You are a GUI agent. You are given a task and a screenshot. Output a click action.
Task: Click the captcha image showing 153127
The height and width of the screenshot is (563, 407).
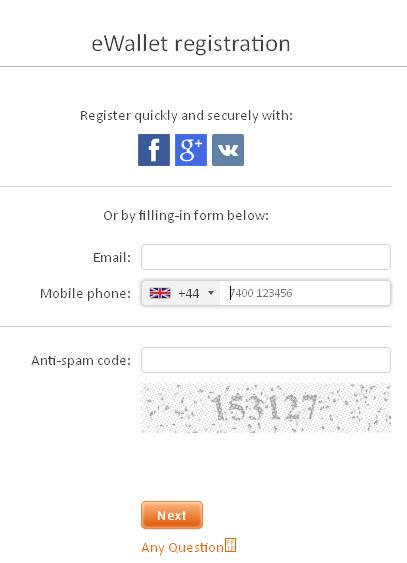[266, 408]
